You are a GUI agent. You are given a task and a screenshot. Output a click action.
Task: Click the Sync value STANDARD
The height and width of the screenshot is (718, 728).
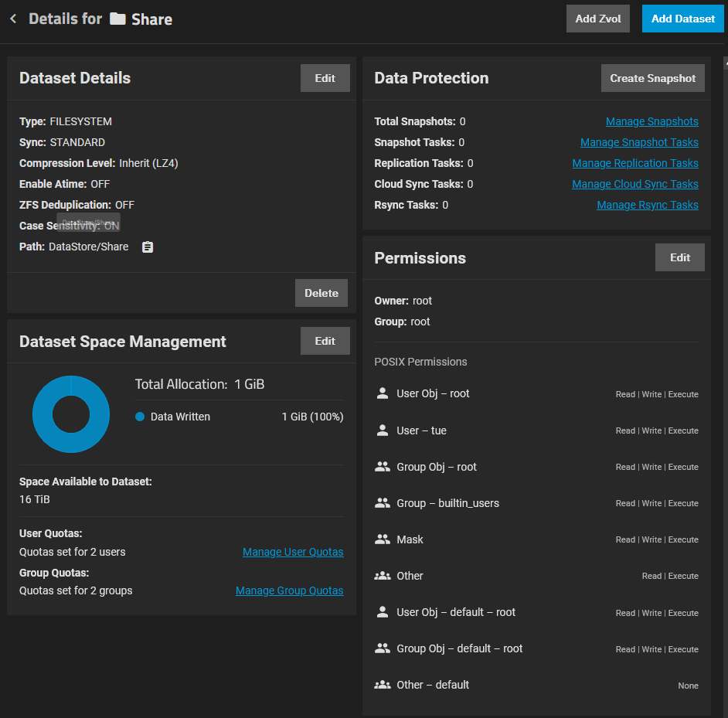click(x=77, y=142)
